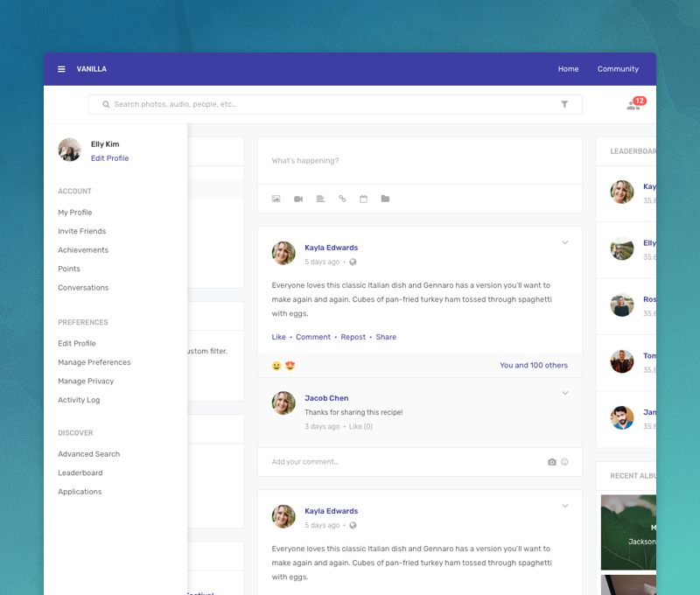700x595 pixels.
Task: Attach a file using the folder icon
Action: [385, 199]
